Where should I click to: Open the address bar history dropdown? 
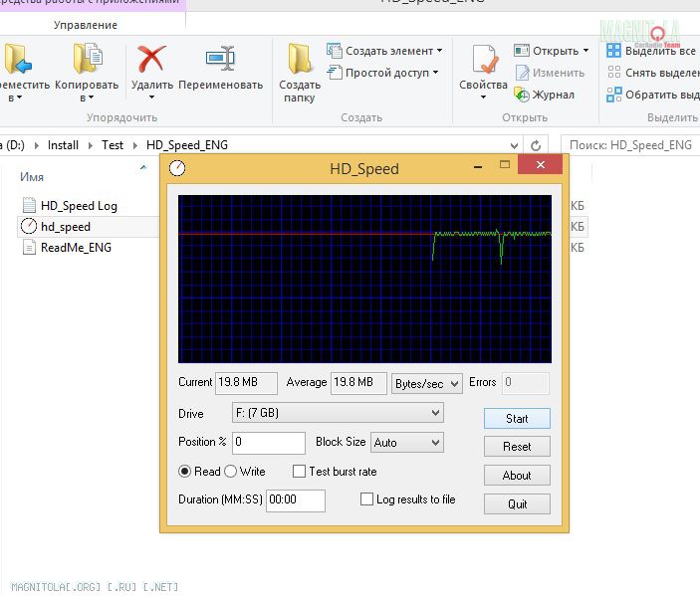(x=514, y=145)
